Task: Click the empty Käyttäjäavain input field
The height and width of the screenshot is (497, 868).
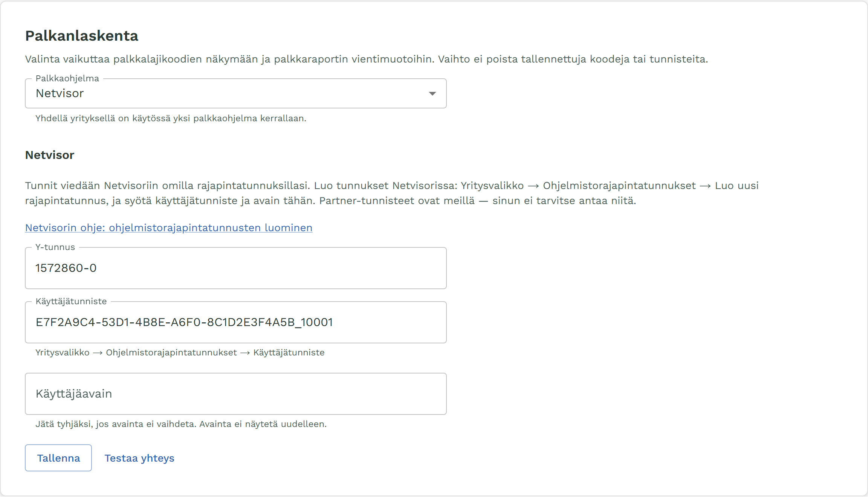Action: click(236, 394)
